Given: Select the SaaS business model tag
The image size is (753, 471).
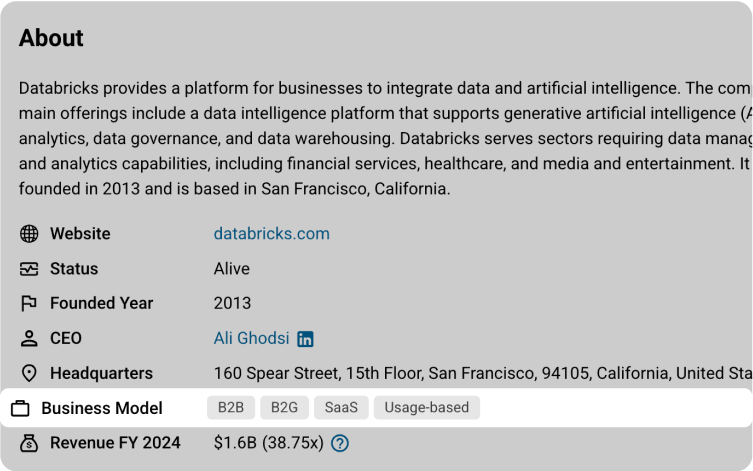Looking at the screenshot, I should tap(341, 408).
